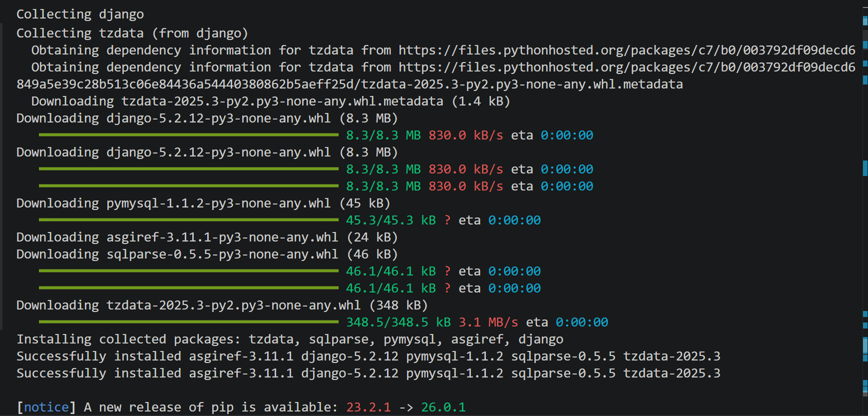This screenshot has width=868, height=416.
Task: Click the red pip version "23.2.1"
Action: click(x=369, y=407)
